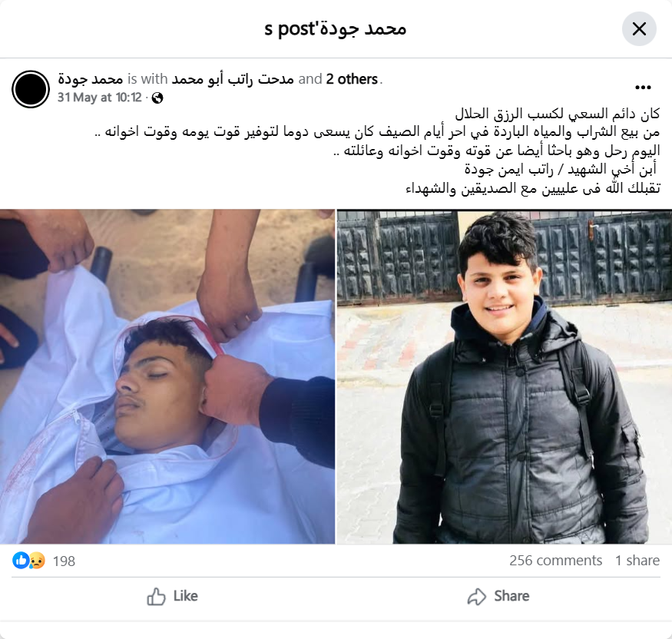
Task: Open the post author name محمد جودة
Action: click(x=91, y=79)
